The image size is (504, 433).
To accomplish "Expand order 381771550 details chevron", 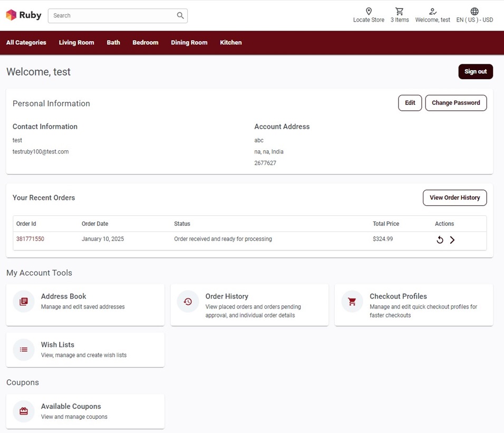I will 452,240.
